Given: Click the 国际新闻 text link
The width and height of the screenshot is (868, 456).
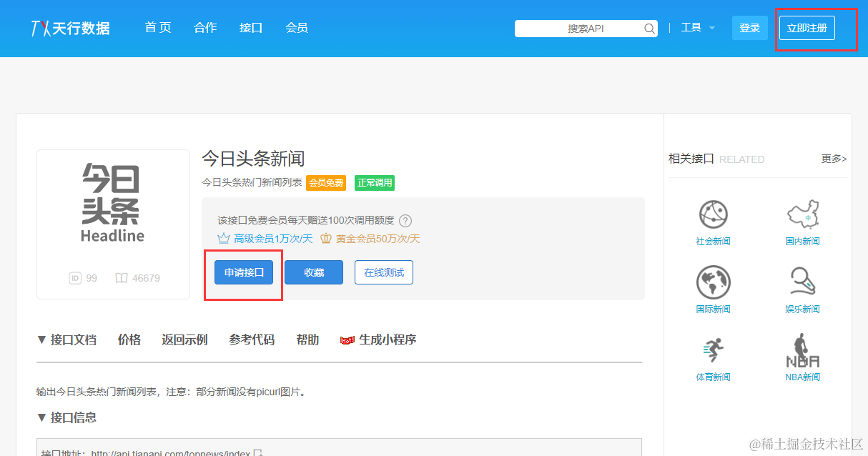Looking at the screenshot, I should point(713,309).
